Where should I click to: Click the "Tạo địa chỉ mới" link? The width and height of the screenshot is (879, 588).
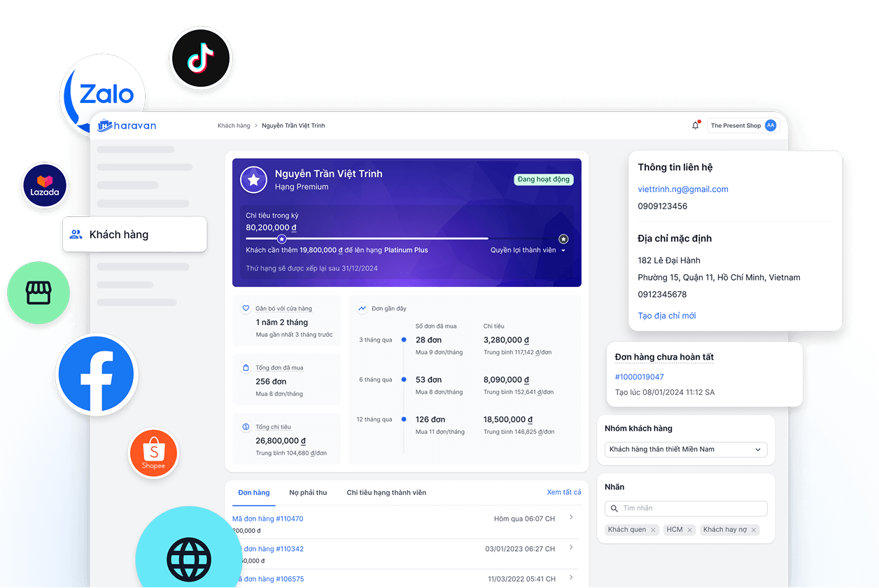pyautogui.click(x=666, y=316)
